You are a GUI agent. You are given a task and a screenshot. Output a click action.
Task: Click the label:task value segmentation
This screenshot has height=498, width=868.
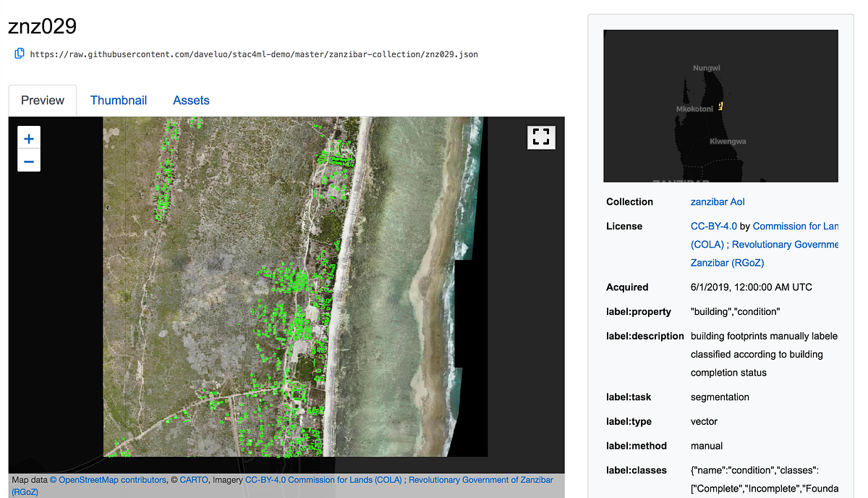(x=720, y=397)
